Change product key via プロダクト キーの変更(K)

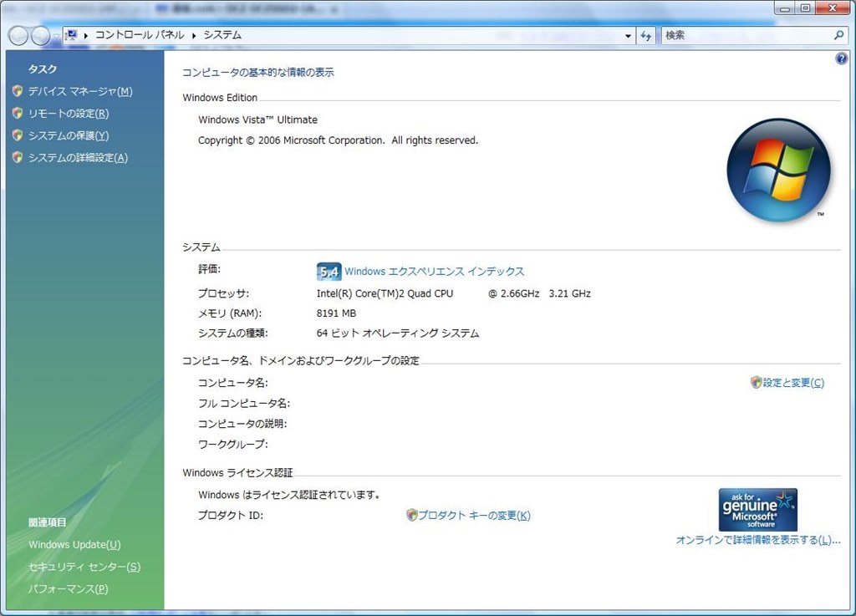pyautogui.click(x=474, y=515)
